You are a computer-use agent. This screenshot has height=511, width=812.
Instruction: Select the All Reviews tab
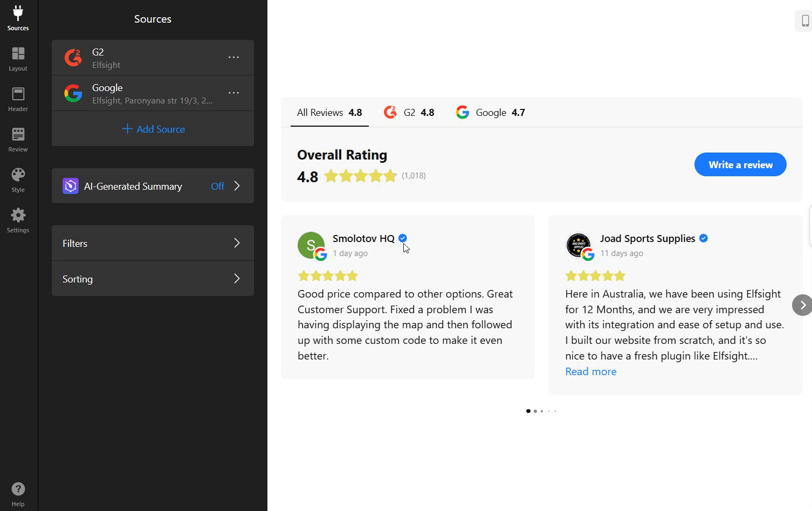point(329,113)
